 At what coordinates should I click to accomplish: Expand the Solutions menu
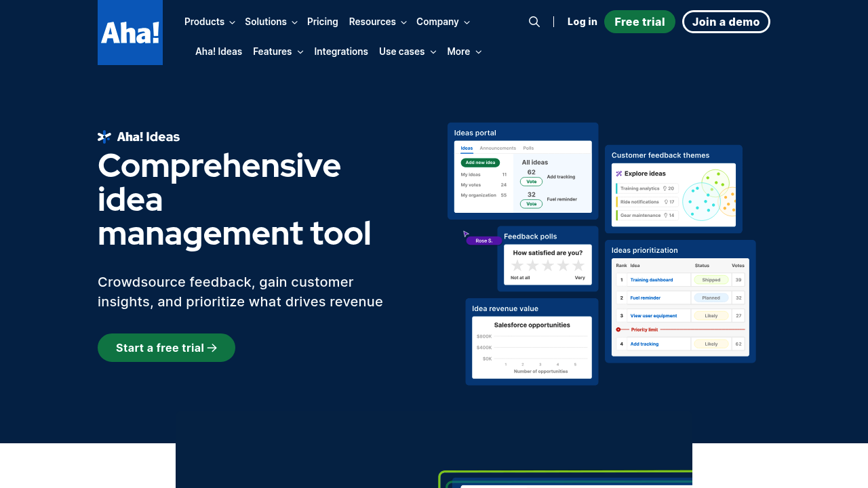click(x=271, y=22)
